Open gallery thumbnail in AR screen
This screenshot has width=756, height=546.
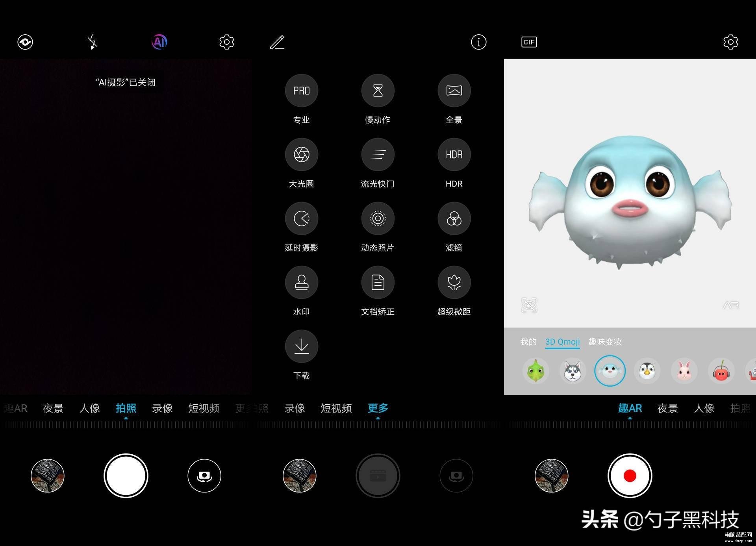[552, 476]
